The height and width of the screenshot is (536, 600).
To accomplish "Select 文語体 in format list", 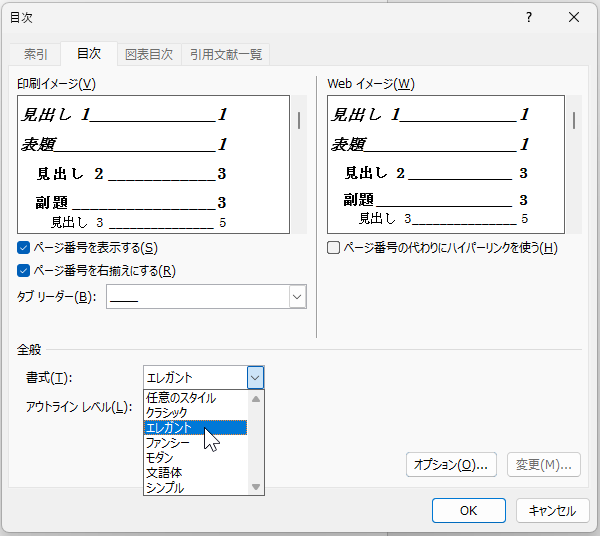I will coord(196,472).
